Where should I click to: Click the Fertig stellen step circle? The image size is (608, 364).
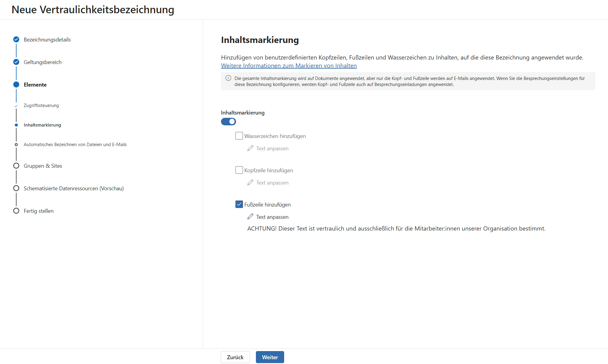[16, 211]
